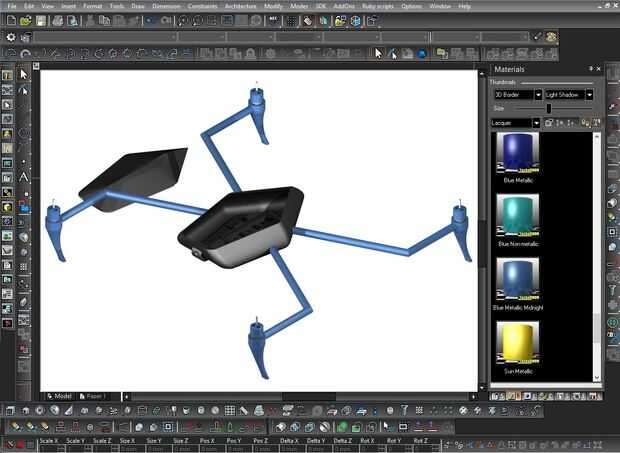Click the New document icon

[11, 21]
